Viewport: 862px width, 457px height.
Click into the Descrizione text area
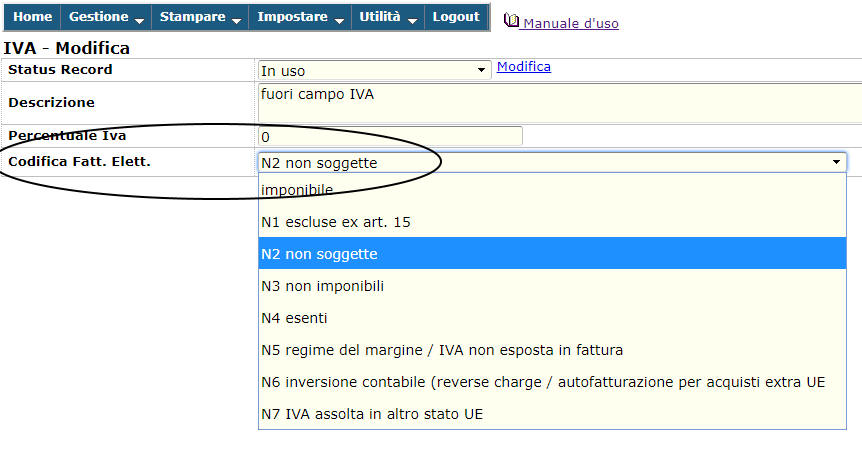[x=558, y=101]
